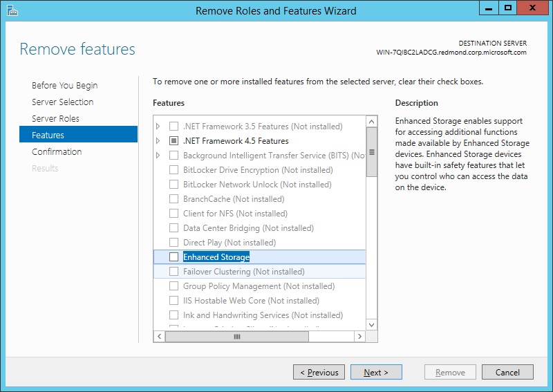Toggle the Data Center Bridging checkbox
Viewport: 553px width, 392px height.
(174, 228)
